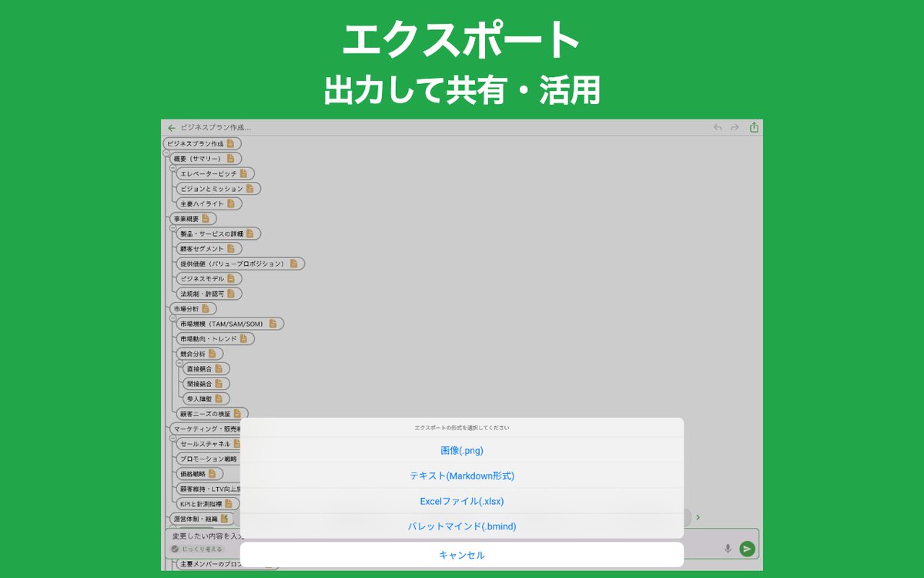Select the 顧客ニーズの検証 node
924x578 pixels.
point(212,414)
